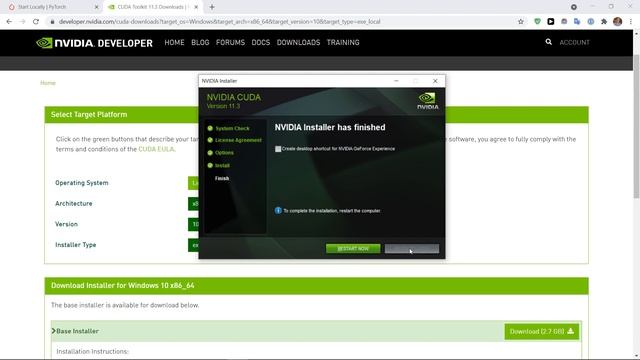The height and width of the screenshot is (360, 640).
Task: Click the grey button beside RESTART NOW
Action: click(x=412, y=248)
